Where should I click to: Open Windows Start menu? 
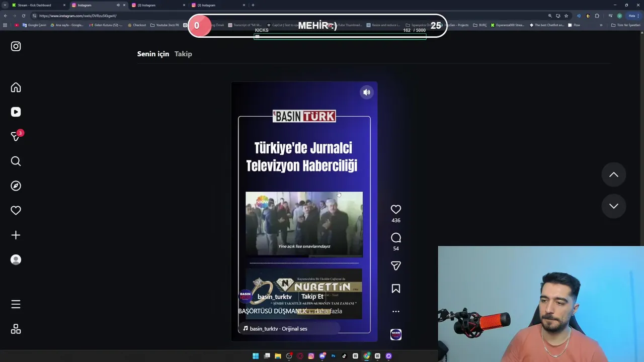(256, 356)
